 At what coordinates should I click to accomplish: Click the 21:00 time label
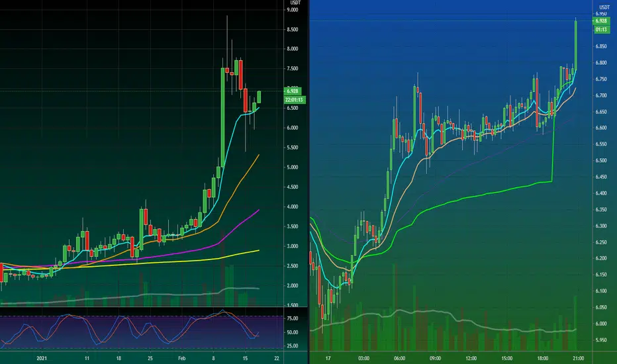[578, 359]
